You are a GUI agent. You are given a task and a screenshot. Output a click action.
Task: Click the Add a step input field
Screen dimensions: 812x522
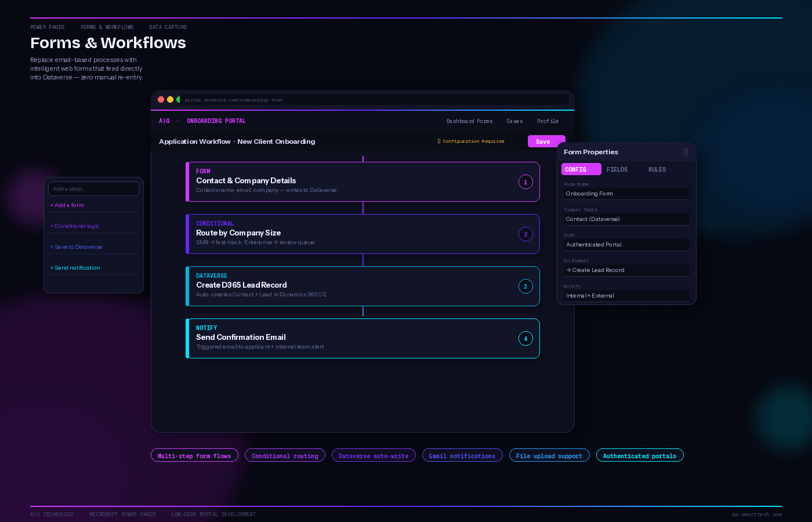tap(93, 188)
